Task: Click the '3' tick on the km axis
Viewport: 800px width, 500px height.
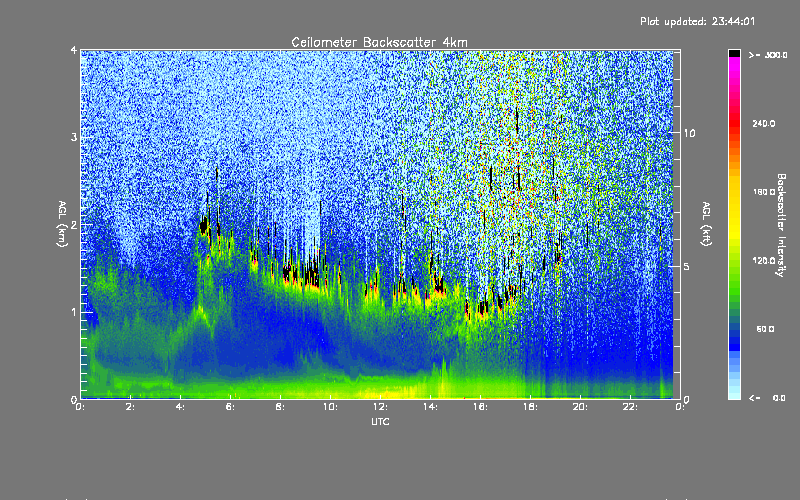Action: (x=74, y=137)
